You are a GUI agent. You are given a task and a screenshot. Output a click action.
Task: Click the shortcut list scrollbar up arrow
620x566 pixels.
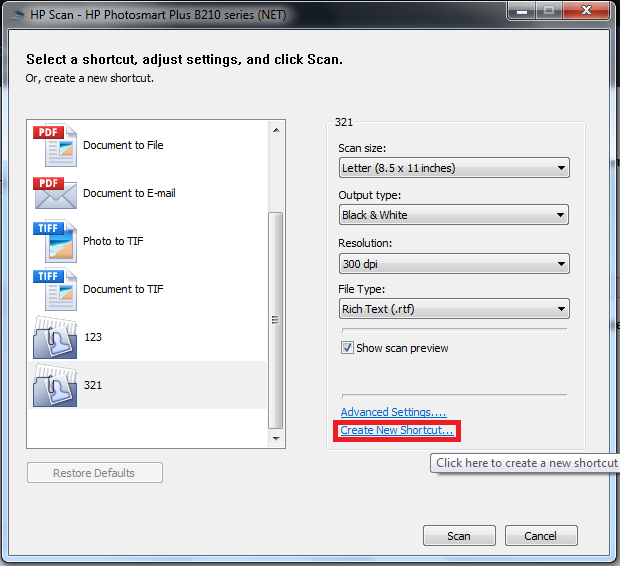[x=276, y=129]
